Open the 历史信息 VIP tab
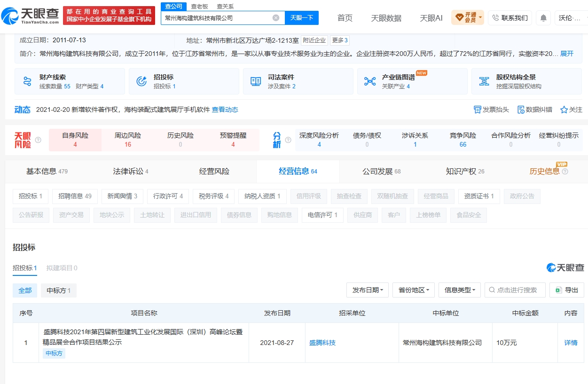The width and height of the screenshot is (588, 384). pyautogui.click(x=549, y=172)
